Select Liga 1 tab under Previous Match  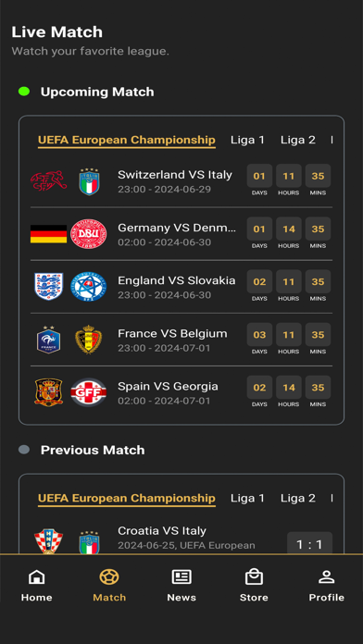point(247,498)
